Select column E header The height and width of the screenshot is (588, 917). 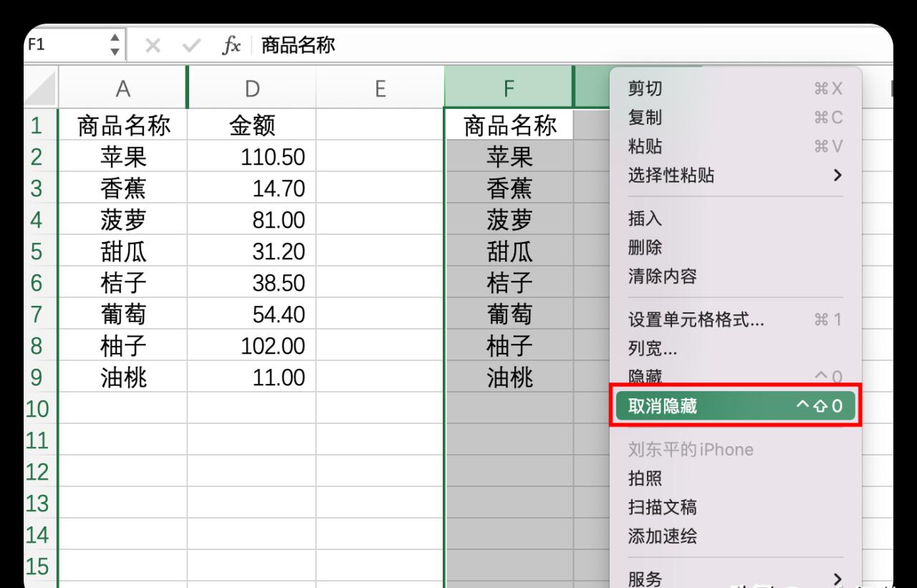[380, 88]
